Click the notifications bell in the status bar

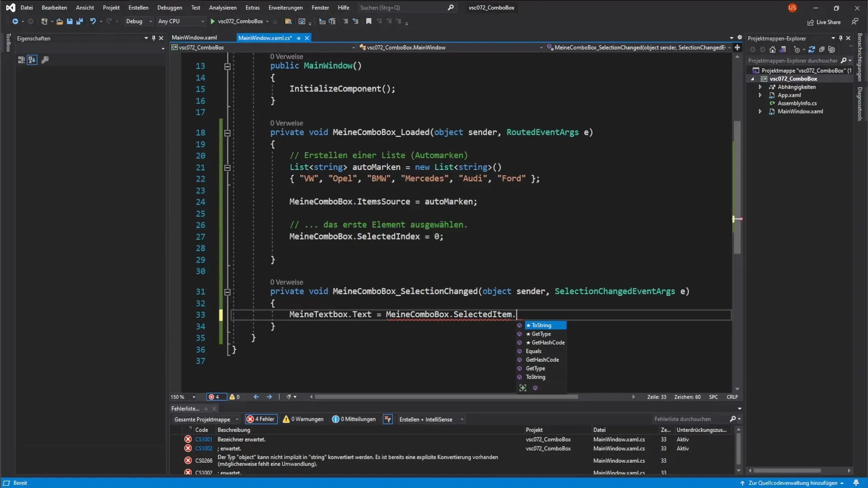click(856, 483)
